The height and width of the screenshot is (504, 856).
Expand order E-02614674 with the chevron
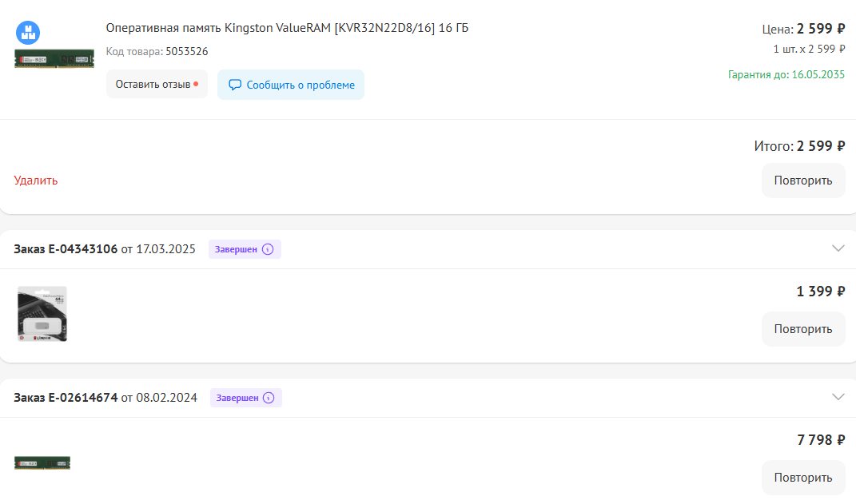[x=838, y=397]
